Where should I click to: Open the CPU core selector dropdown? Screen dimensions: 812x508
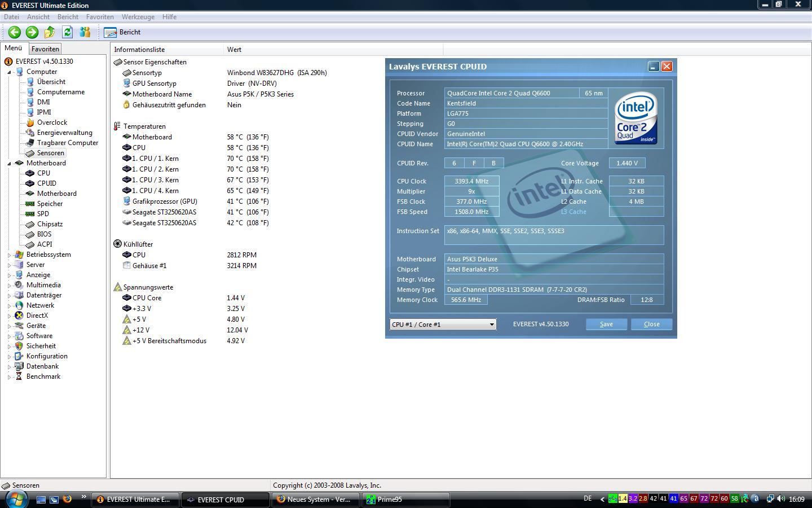(x=443, y=325)
